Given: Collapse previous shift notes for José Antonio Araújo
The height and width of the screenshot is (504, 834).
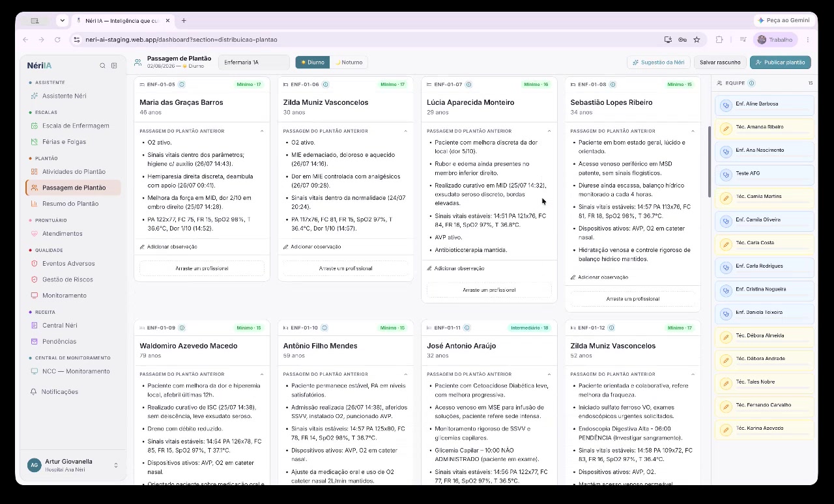Looking at the screenshot, I should [549, 374].
